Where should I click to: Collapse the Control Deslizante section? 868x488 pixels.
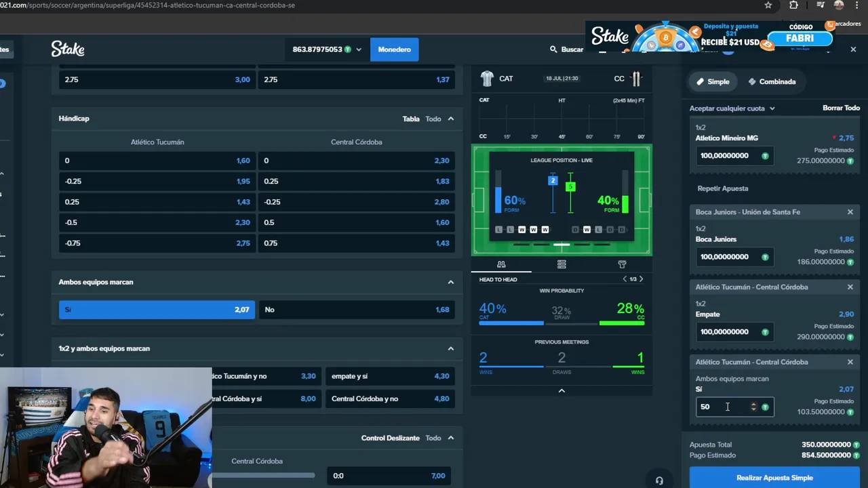click(450, 438)
